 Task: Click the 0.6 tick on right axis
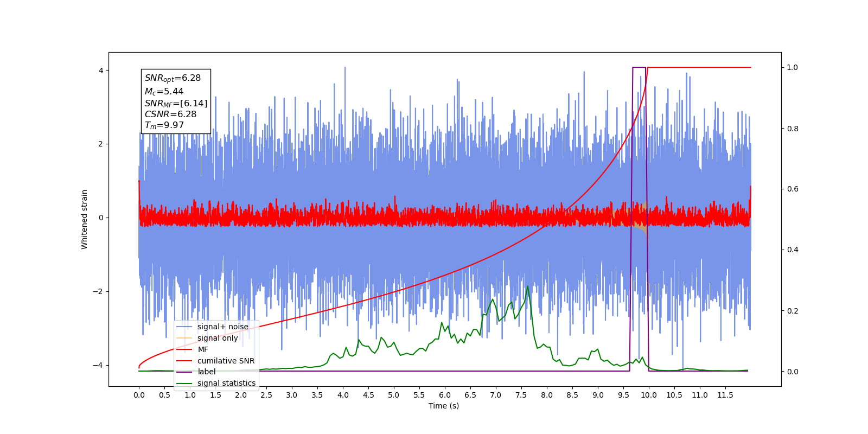[x=793, y=189]
